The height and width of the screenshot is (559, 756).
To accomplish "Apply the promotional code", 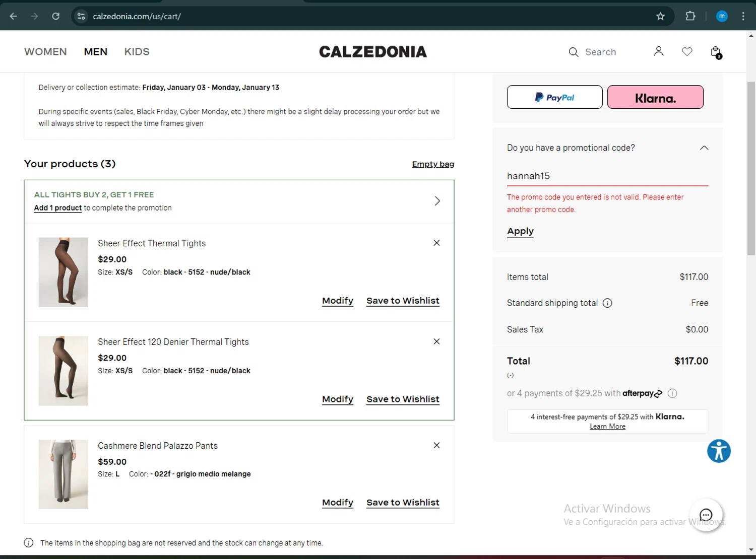I will point(520,231).
